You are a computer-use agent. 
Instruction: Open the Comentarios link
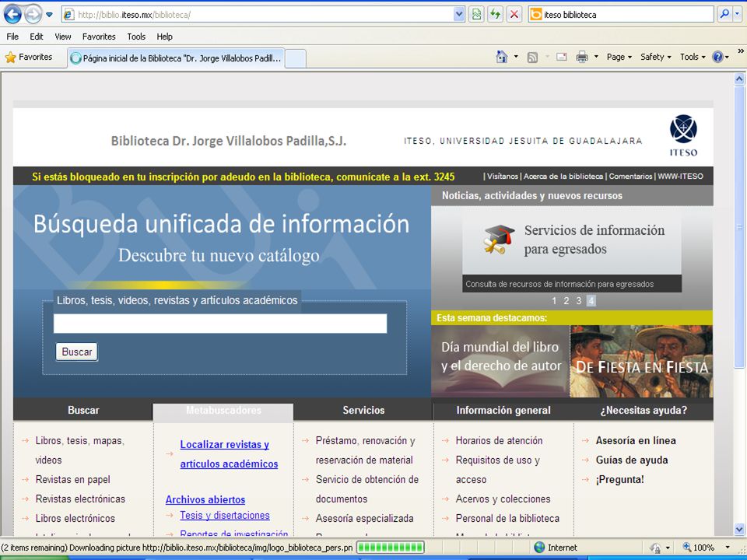(630, 177)
